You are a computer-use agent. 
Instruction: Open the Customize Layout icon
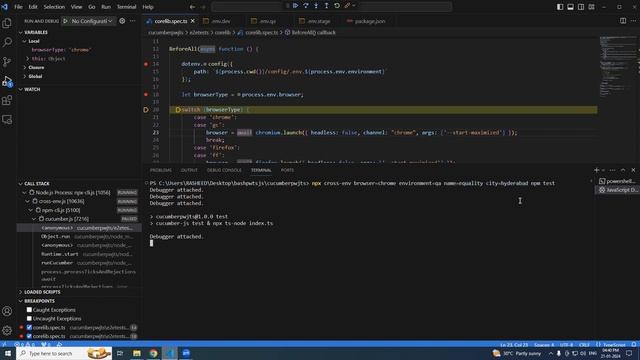pyautogui.click(x=591, y=7)
